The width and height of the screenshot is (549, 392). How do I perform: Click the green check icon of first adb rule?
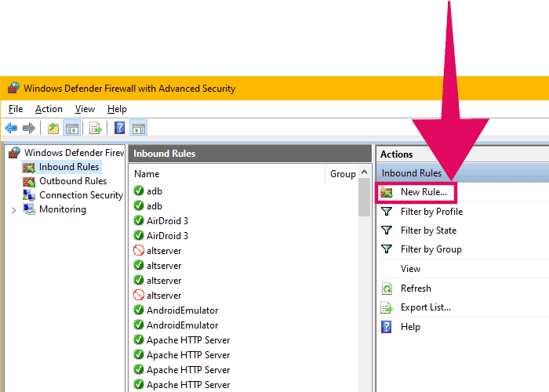[x=139, y=191]
